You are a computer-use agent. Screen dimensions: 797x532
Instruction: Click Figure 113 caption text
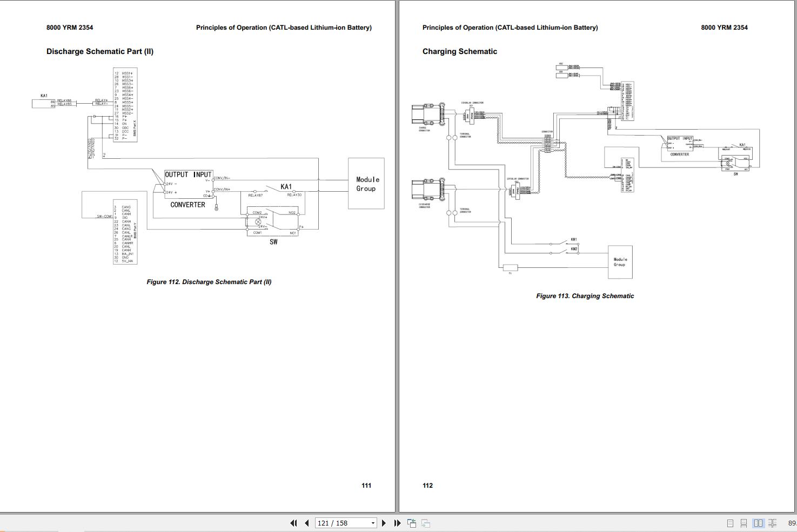[x=585, y=296]
